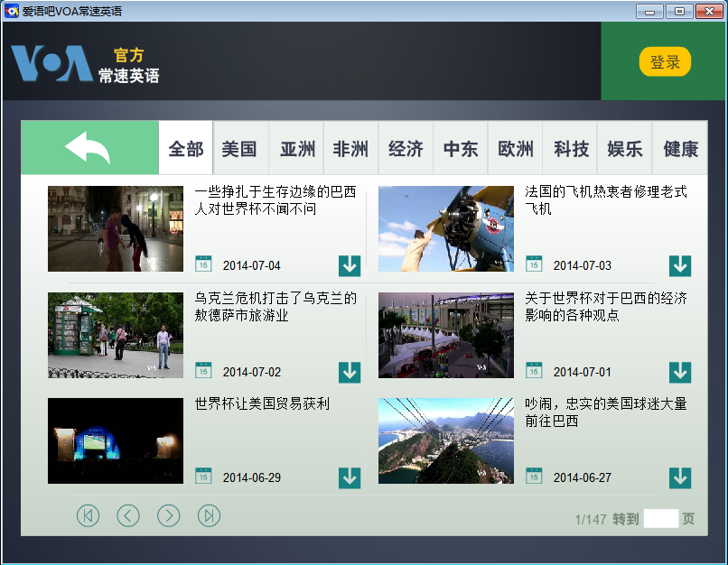Download the 2014-06-27 American fans article
This screenshot has width=728, height=565.
click(x=680, y=477)
